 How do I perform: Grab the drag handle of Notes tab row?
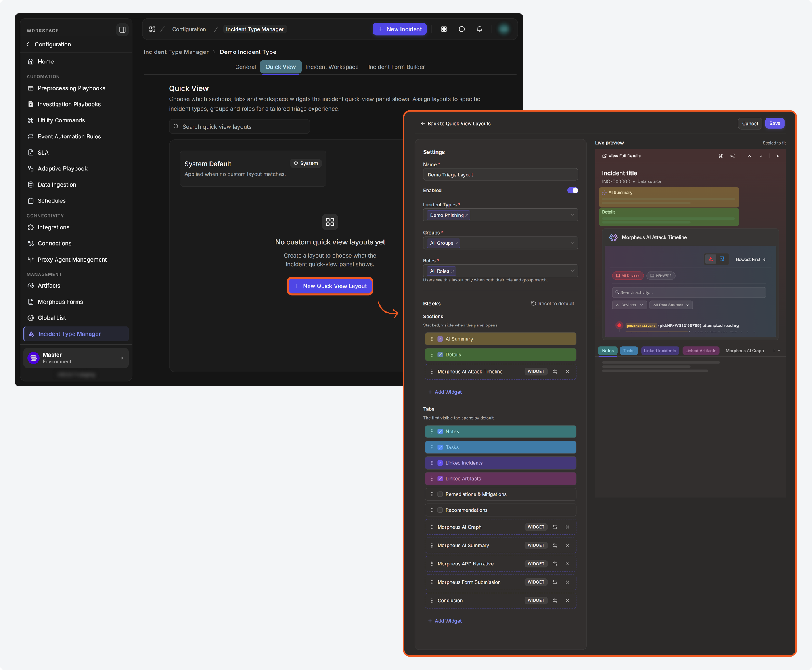tap(432, 431)
